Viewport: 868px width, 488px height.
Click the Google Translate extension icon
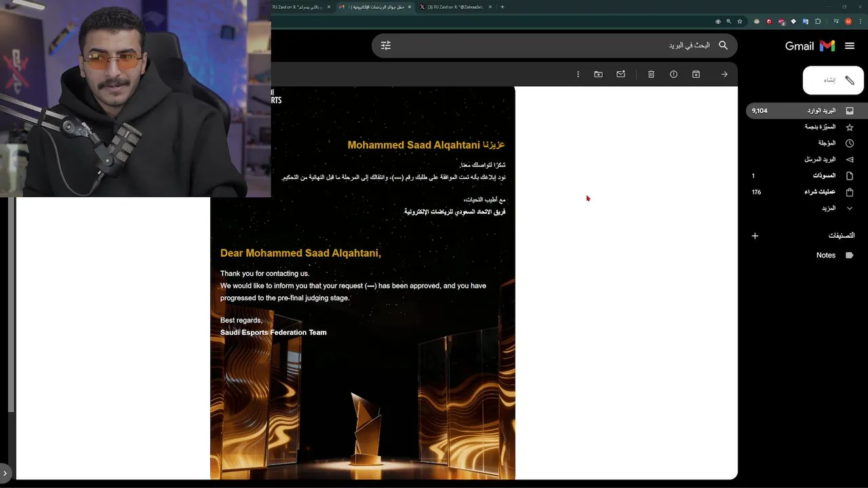pos(806,22)
